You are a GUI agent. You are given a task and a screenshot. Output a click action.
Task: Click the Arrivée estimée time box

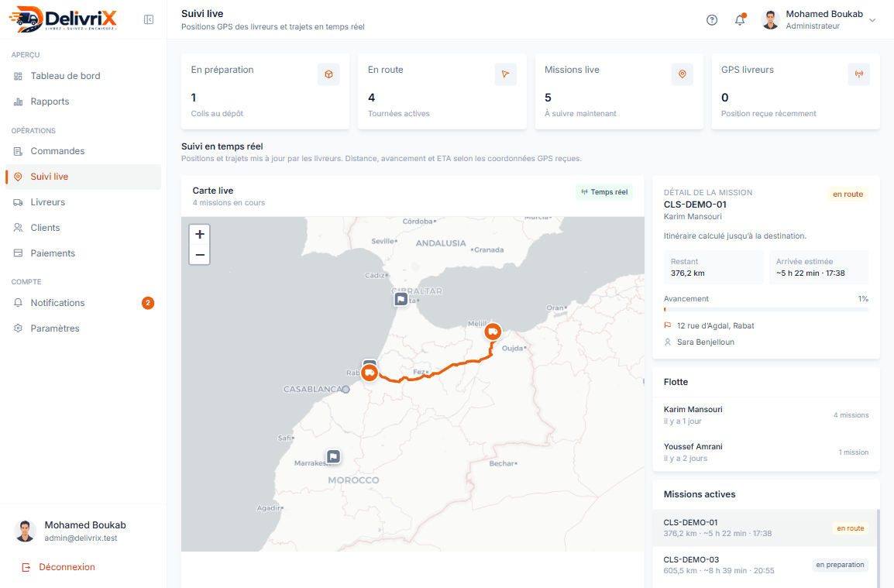[819, 267]
